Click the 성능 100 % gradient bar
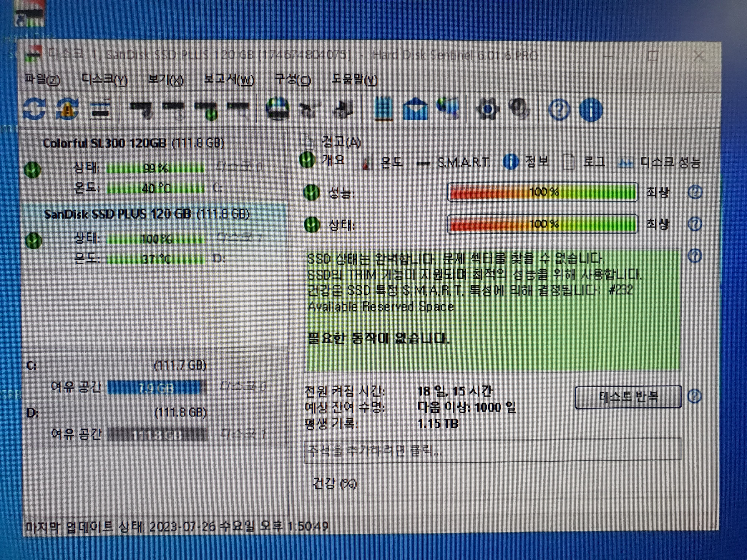The width and height of the screenshot is (747, 560). (543, 192)
